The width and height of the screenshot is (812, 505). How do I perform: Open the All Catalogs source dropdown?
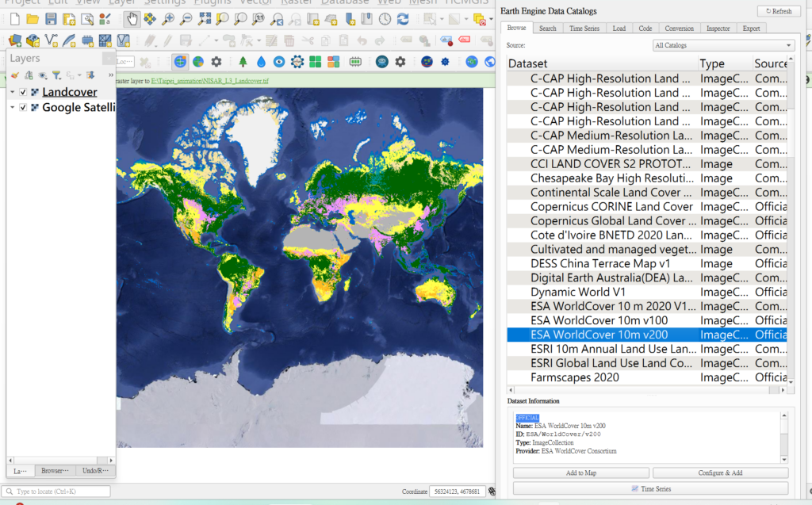point(723,46)
